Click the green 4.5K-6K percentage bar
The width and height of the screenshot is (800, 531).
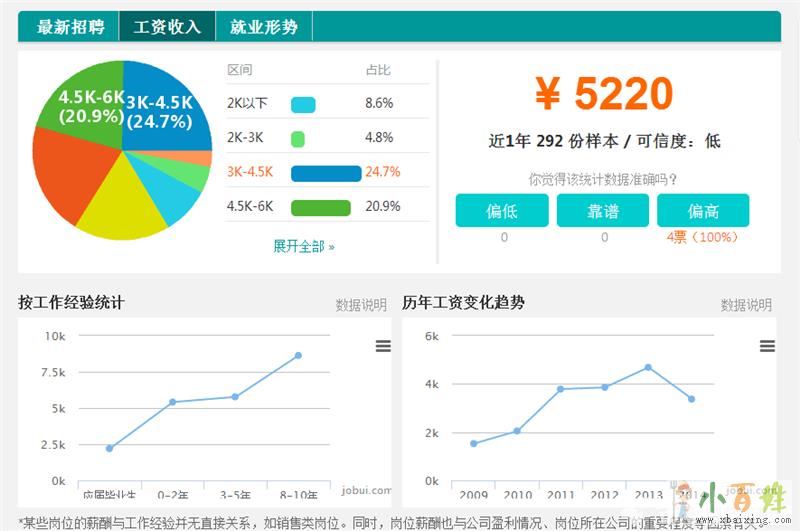click(x=320, y=208)
